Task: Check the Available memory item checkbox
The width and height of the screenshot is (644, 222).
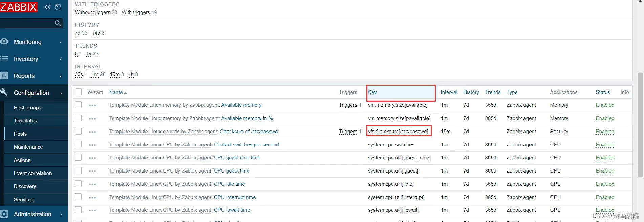Action: point(78,105)
